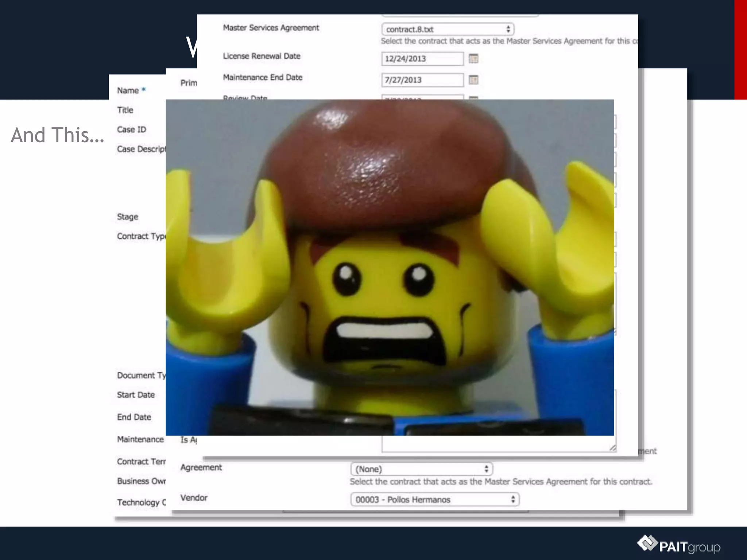Open the Vendor 00003 - Pollos Hermanos dropdown
The height and width of the screenshot is (560, 747).
435,499
